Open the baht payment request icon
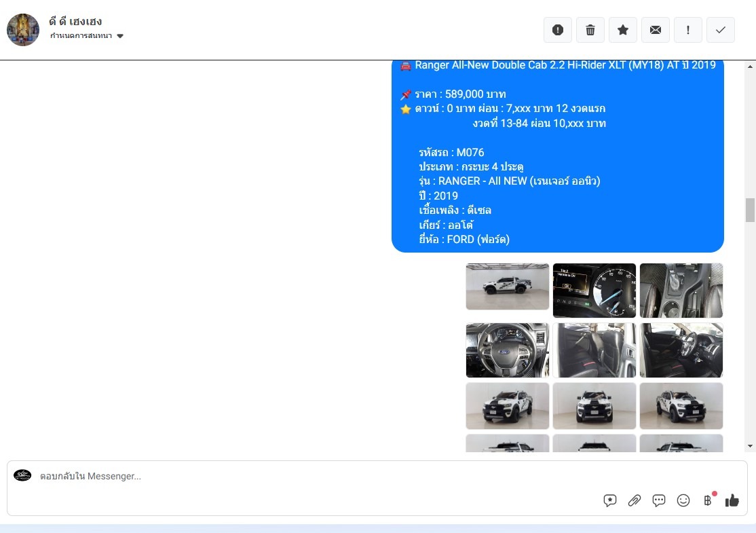 point(708,500)
